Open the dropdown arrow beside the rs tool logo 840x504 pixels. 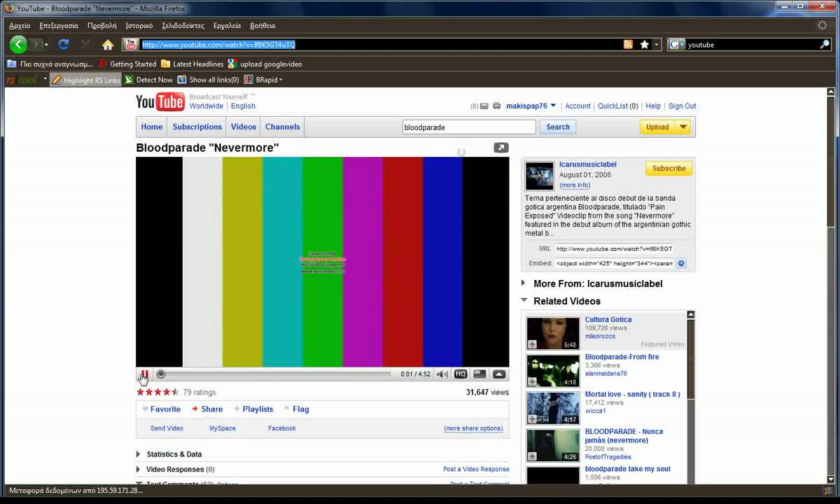[x=45, y=79]
